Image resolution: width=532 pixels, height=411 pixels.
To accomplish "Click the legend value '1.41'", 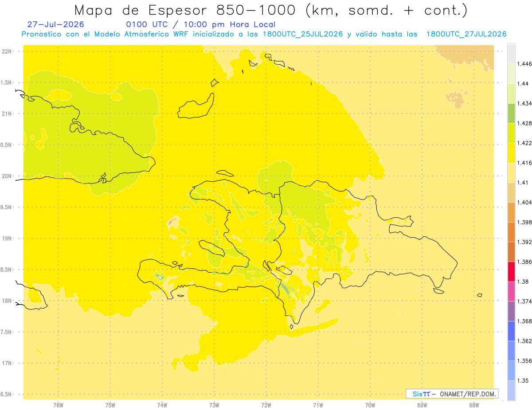I will 523,183.
